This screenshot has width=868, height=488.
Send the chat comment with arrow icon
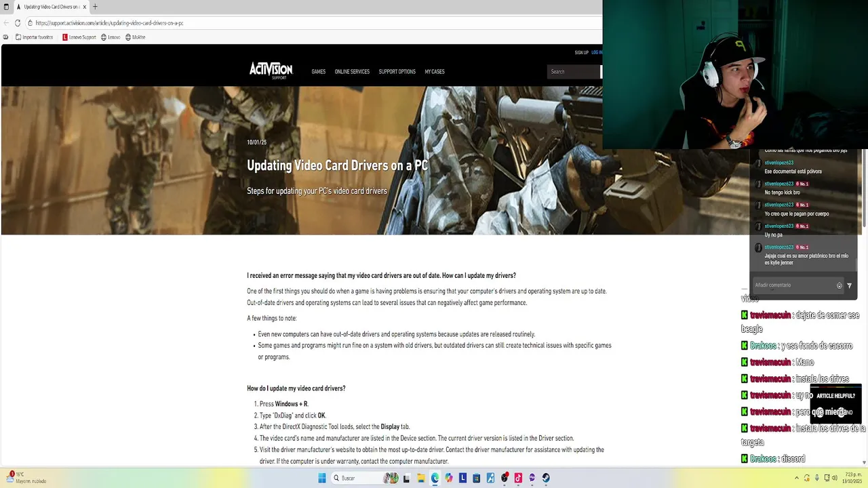click(x=849, y=285)
